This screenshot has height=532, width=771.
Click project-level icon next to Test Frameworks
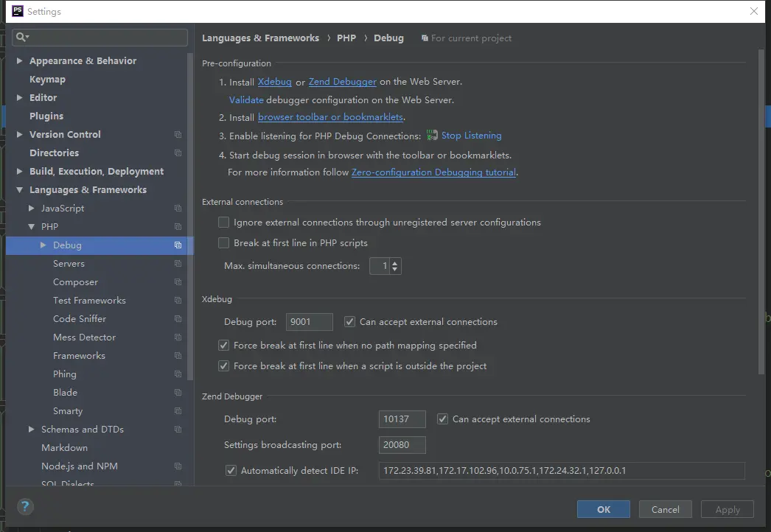178,301
